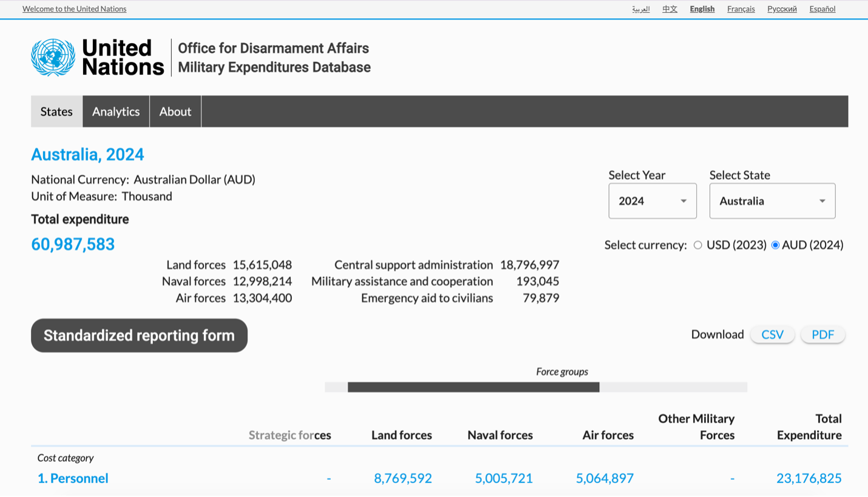Select the USD (2023) currency option
The image size is (868, 497).
(698, 245)
